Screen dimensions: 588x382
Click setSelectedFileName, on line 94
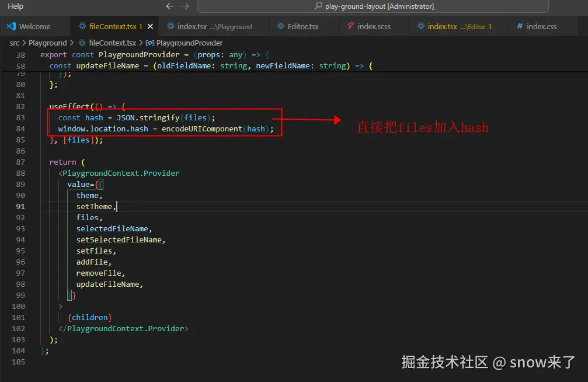[121, 240]
